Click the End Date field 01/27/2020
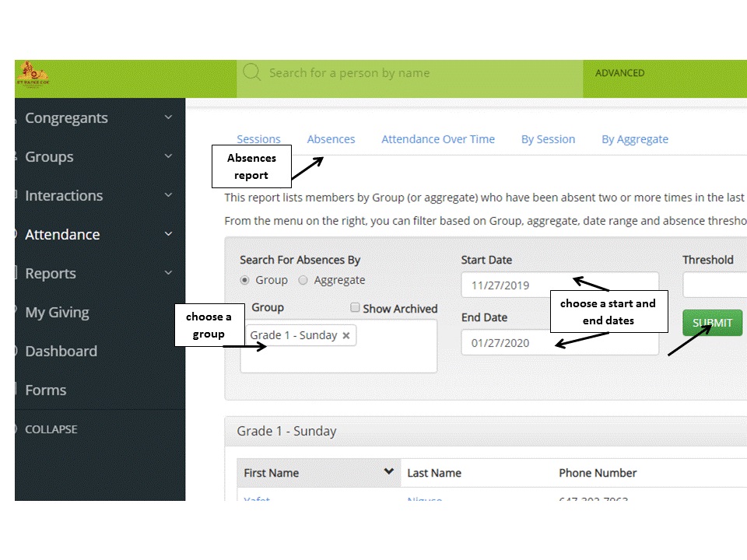This screenshot has height=560, width=747. [559, 342]
